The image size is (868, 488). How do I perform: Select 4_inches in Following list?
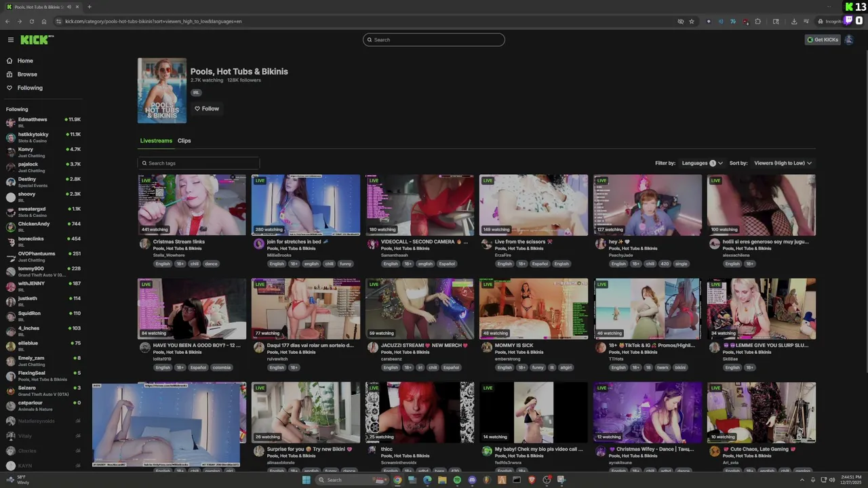click(42, 331)
